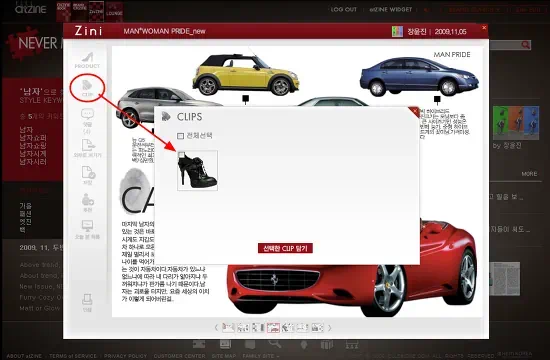
Task: Click the print icon at sidebar bottom
Action: 87,303
